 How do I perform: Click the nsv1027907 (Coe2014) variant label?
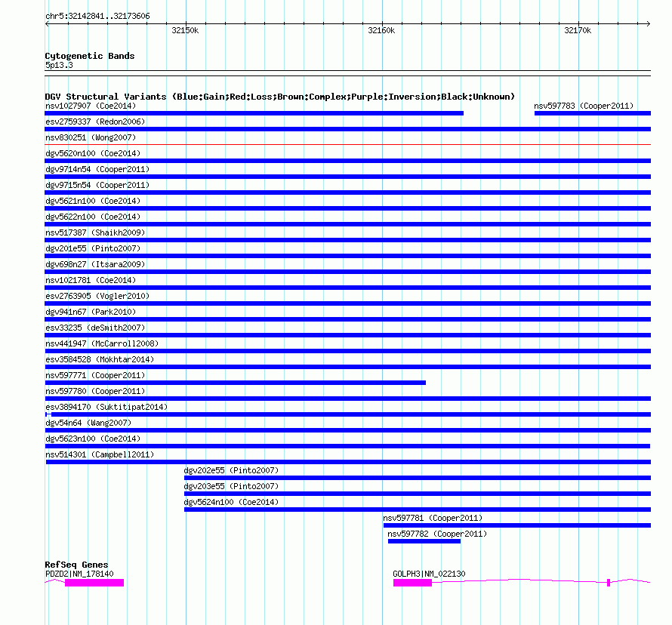[91, 106]
